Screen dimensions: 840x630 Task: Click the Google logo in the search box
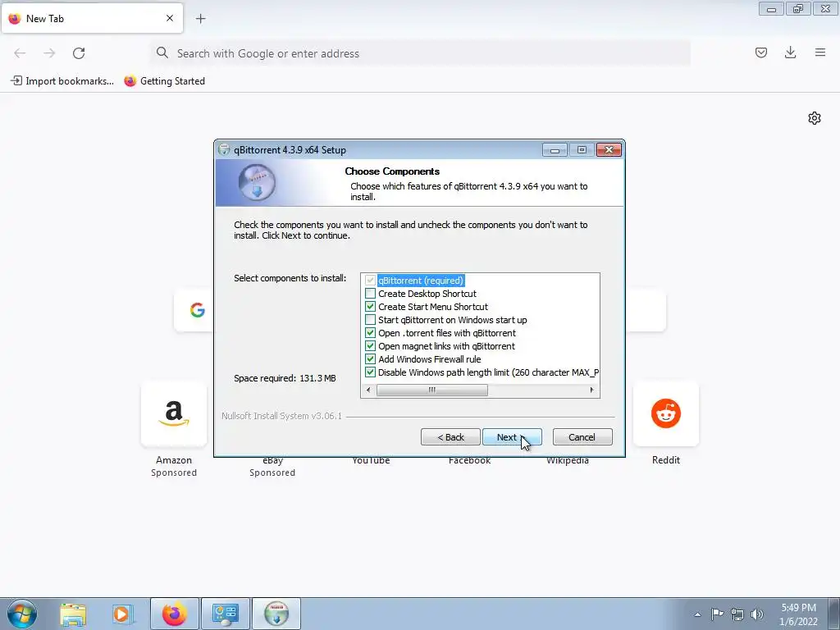point(197,309)
